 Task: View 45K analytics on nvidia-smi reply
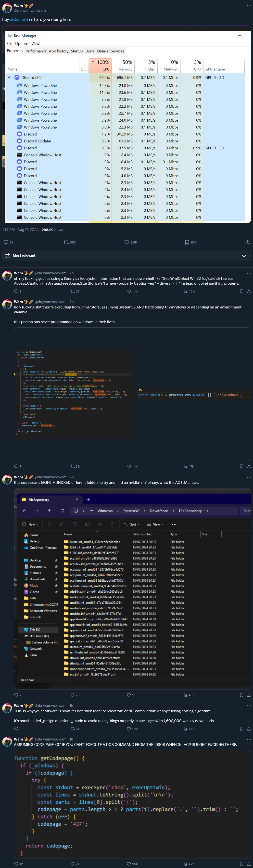pyautogui.click(x=189, y=695)
